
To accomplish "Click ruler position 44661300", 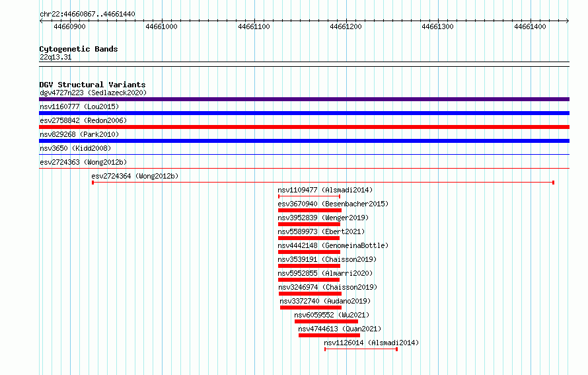I will pyautogui.click(x=437, y=26).
